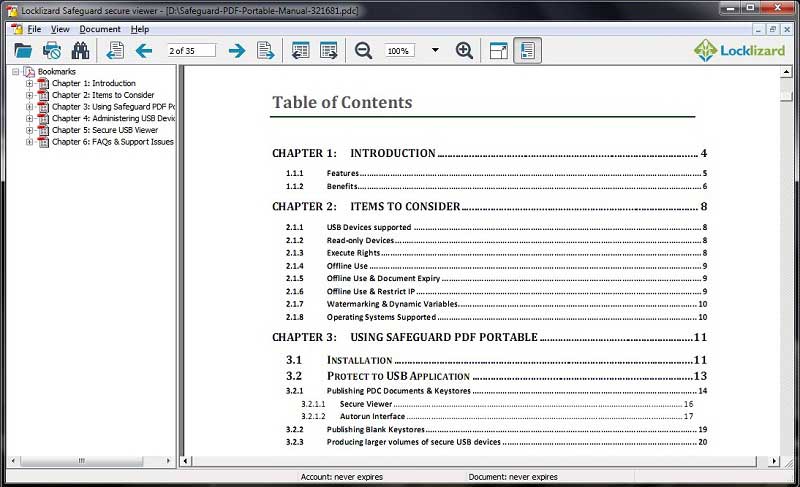The width and height of the screenshot is (800, 487).
Task: Click bookmarks panel scrollbar left arrow
Action: pos(13,461)
